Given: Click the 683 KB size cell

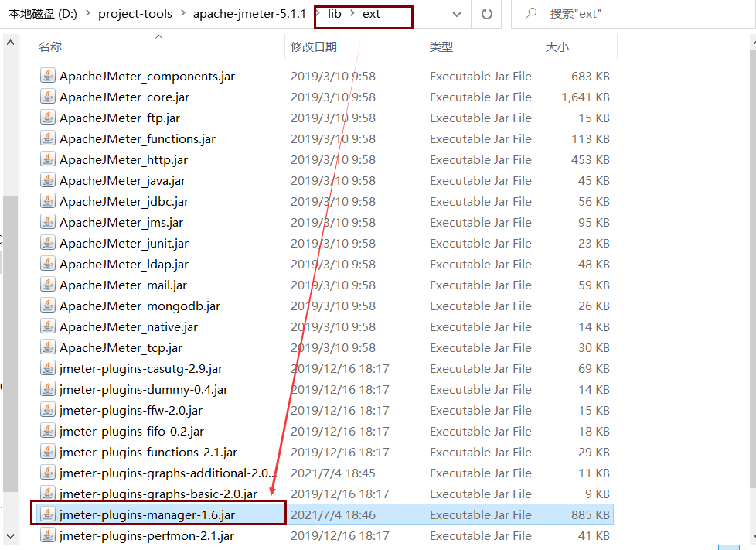Looking at the screenshot, I should 591,76.
